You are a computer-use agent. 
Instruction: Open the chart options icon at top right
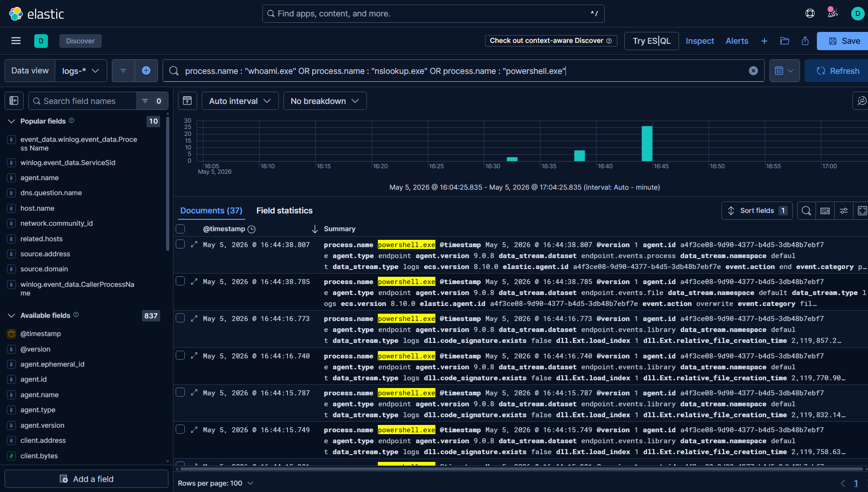(x=861, y=101)
